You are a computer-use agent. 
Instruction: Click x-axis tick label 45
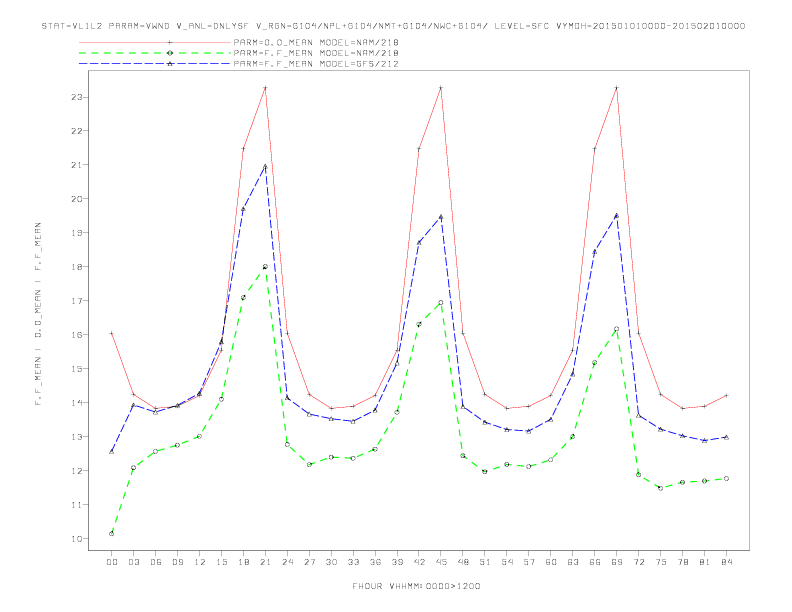pos(441,562)
